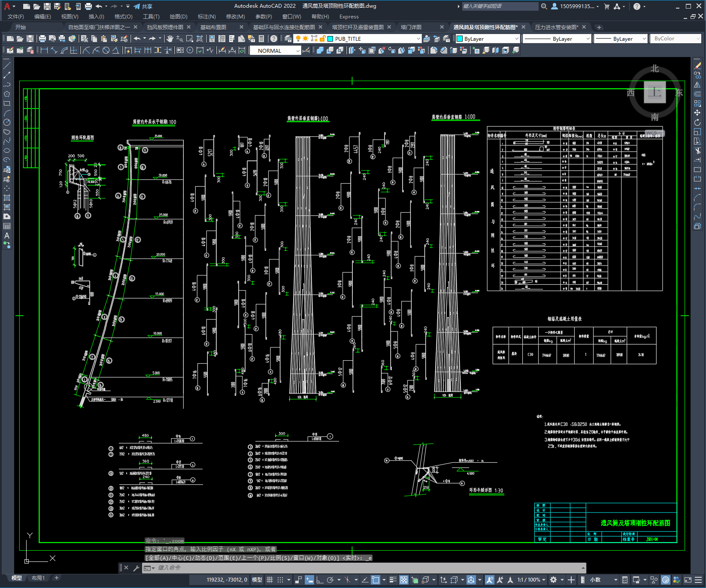
Task: Select the Rotate tool in modify toolbar
Action: tap(697, 122)
